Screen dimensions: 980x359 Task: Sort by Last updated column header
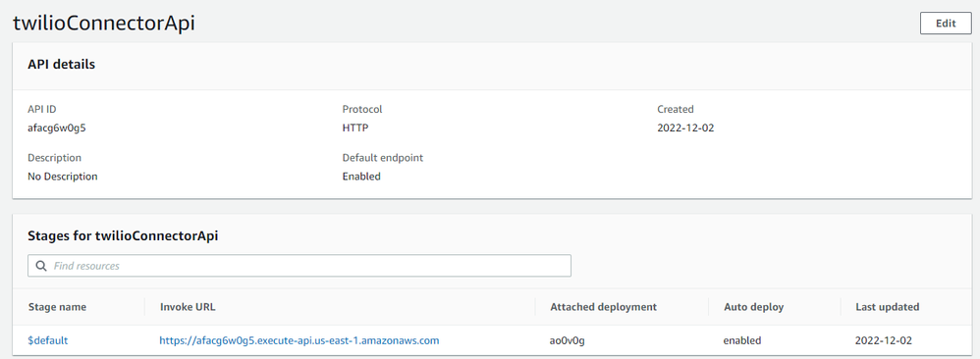click(x=887, y=307)
